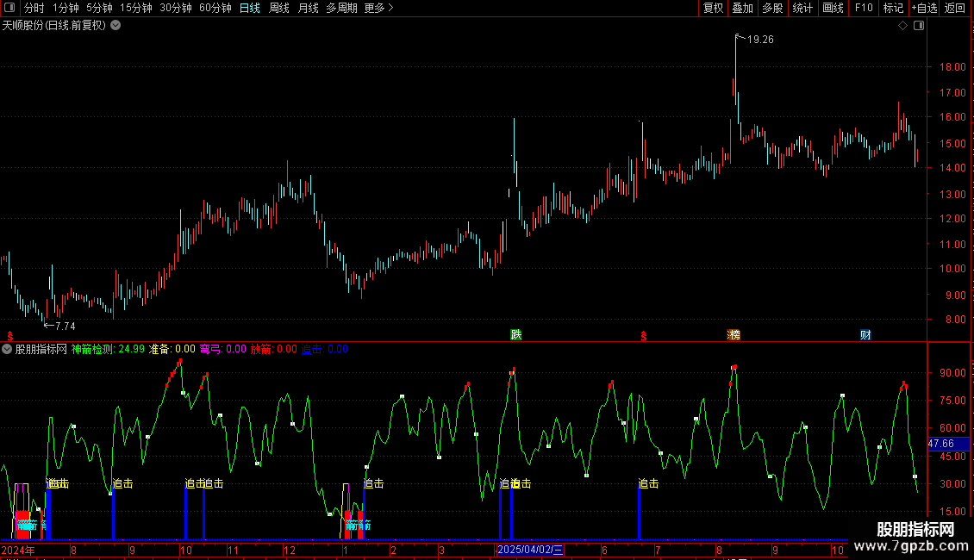Click the 叠加 overlay button
The height and width of the screenshot is (560, 974).
tap(743, 8)
